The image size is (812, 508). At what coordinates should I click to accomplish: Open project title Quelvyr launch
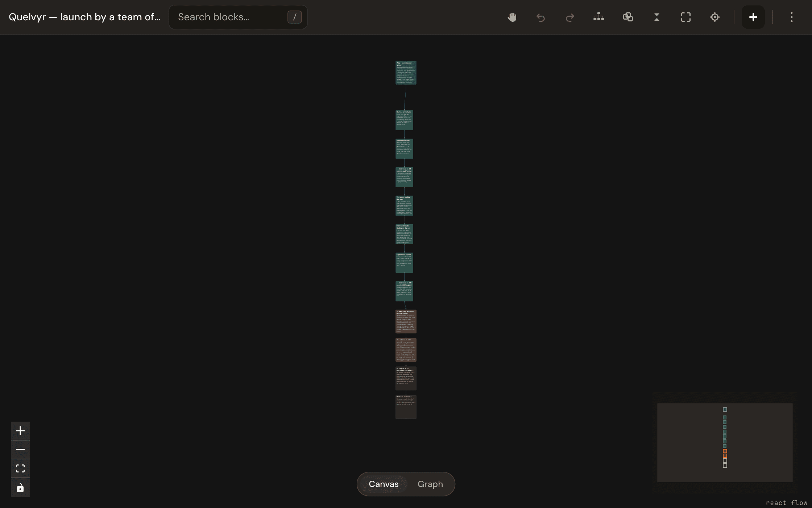[84, 17]
